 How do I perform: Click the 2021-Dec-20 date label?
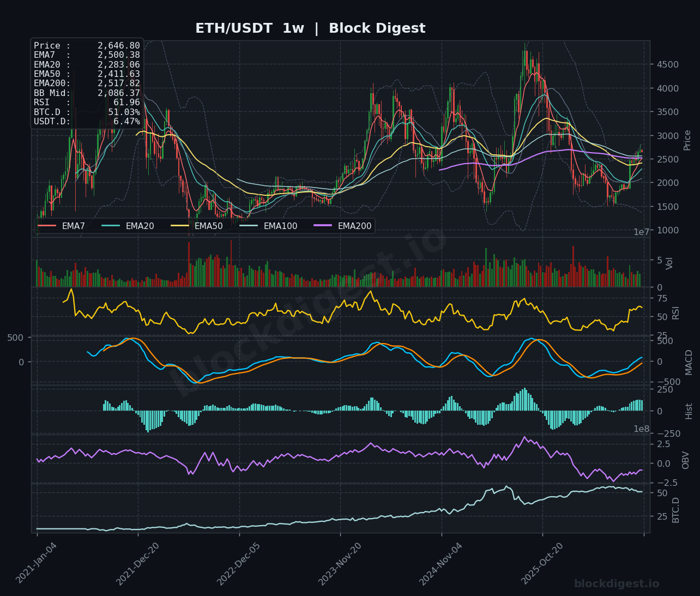pyautogui.click(x=137, y=563)
